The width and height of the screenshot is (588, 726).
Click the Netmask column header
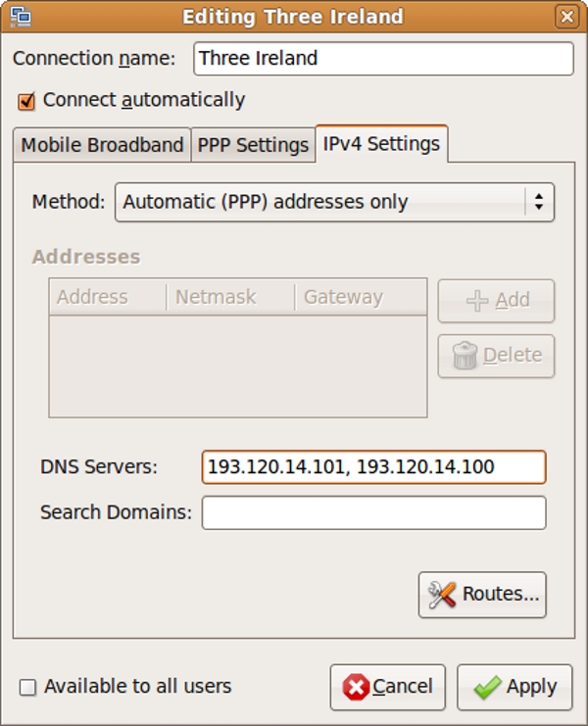tap(230, 297)
